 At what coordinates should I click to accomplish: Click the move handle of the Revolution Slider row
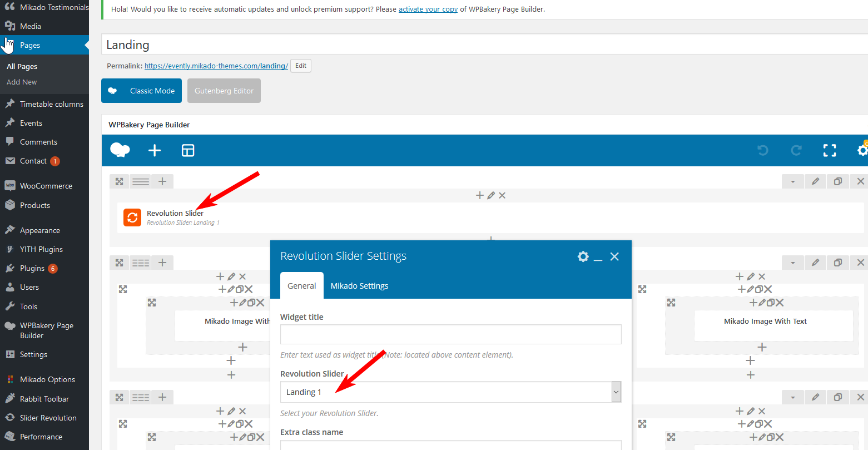tap(119, 181)
